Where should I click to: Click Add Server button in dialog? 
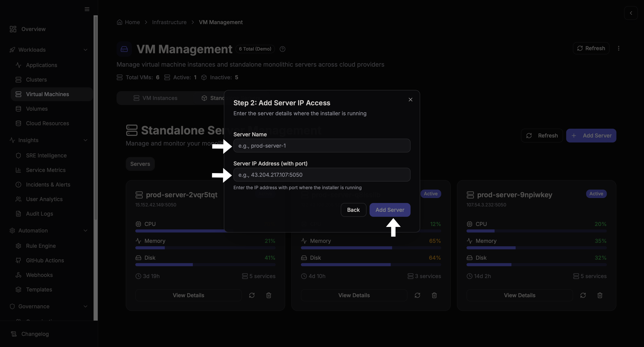[390, 210]
